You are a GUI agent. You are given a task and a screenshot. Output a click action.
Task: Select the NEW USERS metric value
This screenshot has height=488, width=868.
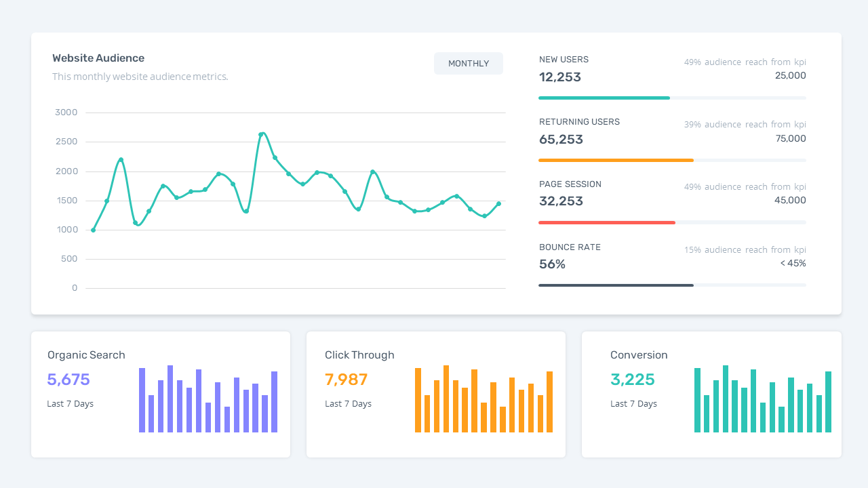(560, 77)
